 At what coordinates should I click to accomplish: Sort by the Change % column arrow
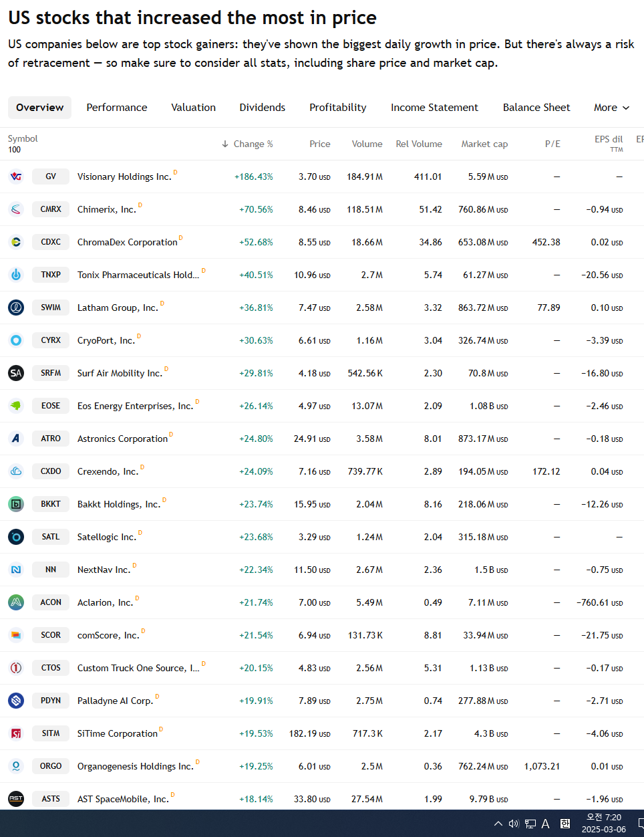pos(224,144)
